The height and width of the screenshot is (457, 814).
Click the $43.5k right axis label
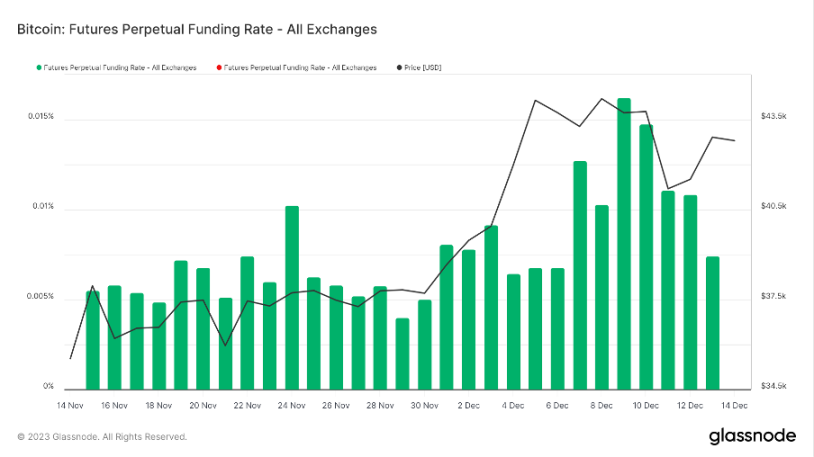coord(775,117)
